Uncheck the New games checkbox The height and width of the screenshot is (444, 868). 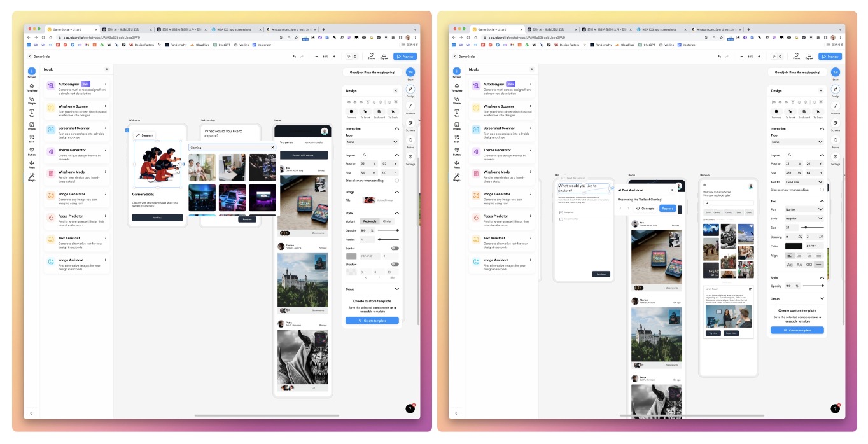pos(560,212)
